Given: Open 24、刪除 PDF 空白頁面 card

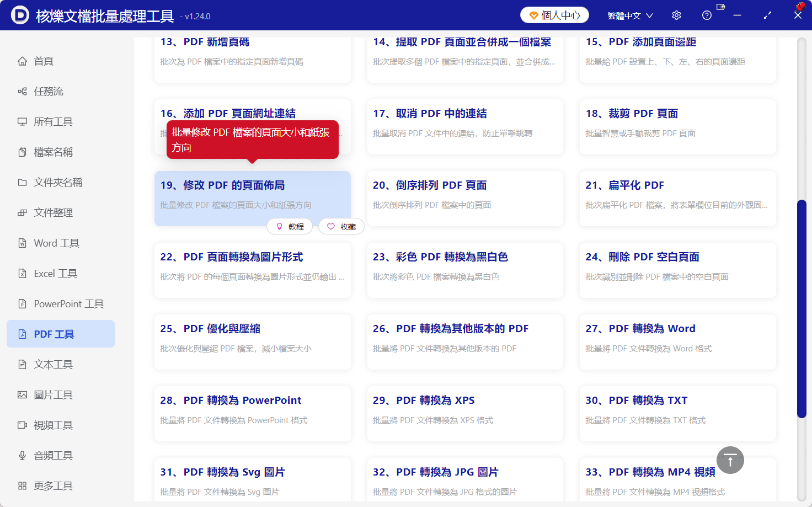Looking at the screenshot, I should (x=678, y=270).
